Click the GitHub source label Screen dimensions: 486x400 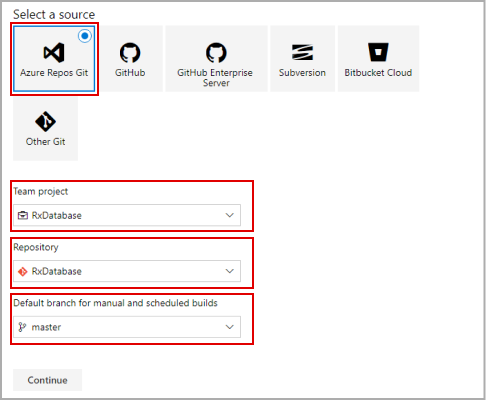130,73
